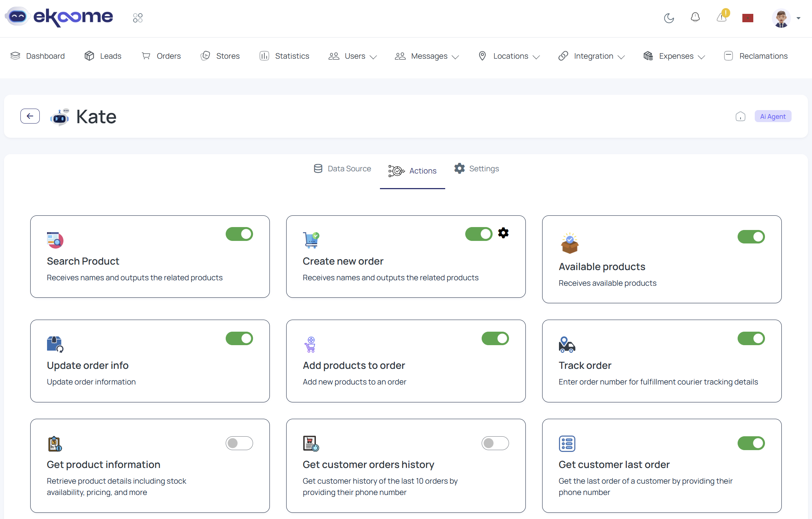Open the profile avatar dropdown arrow
Screen dimensions: 812x519
click(799, 18)
